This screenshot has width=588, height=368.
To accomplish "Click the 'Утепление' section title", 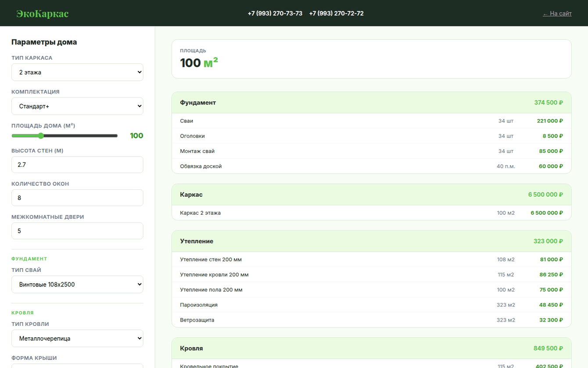I will 197,242.
